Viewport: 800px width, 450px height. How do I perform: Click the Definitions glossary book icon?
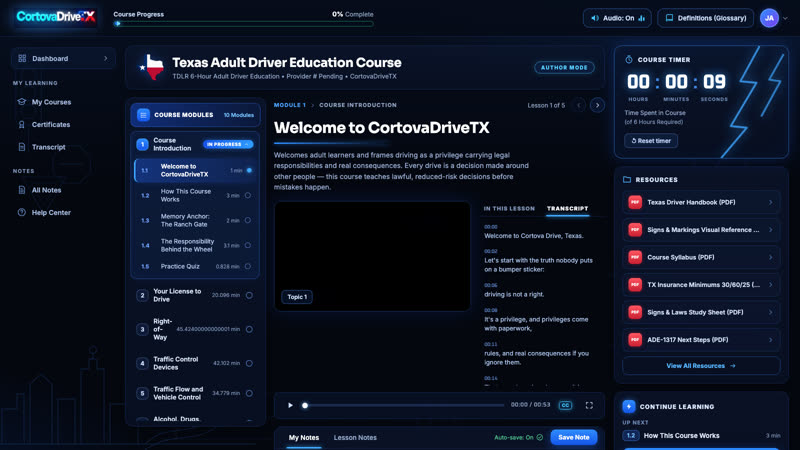pos(669,18)
